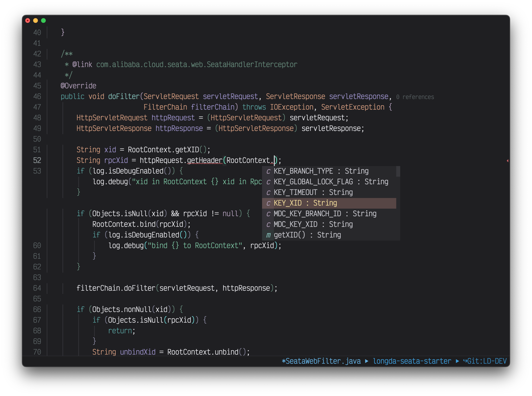532x396 pixels.
Task: Click the underlined getHeader call
Action: 205,160
